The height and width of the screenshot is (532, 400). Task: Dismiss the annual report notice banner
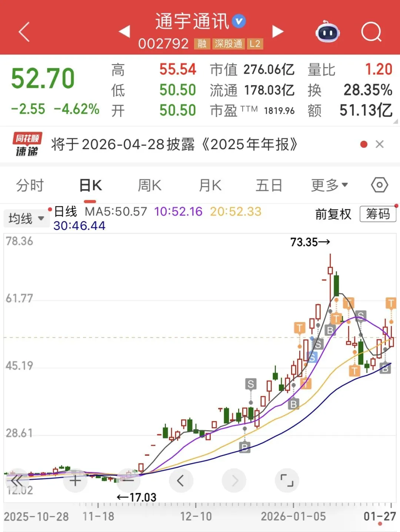click(380, 144)
